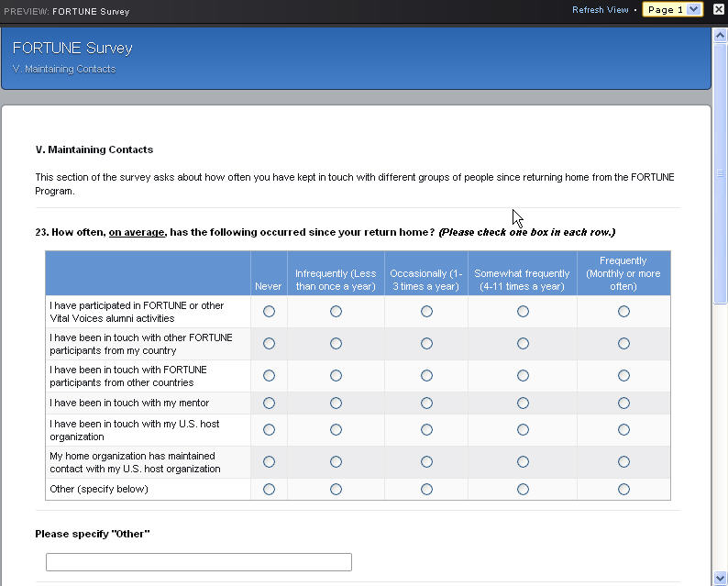Viewport: 728px width, 586px height.
Task: Pick Somewhat frequently for touch with U.S. host organization
Action: coord(523,430)
